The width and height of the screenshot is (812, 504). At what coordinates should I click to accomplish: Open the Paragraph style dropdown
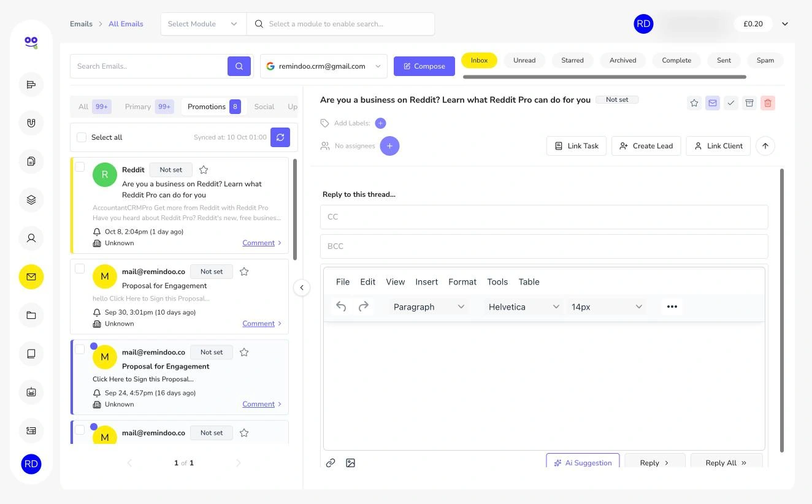[429, 307]
